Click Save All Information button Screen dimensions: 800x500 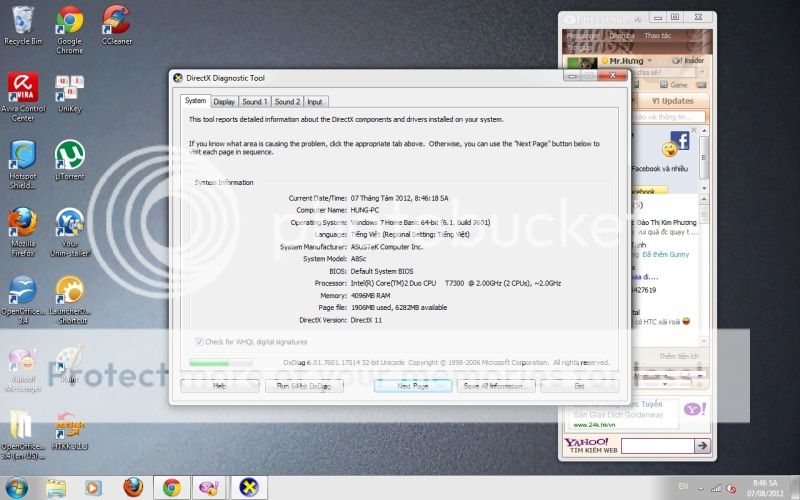496,386
